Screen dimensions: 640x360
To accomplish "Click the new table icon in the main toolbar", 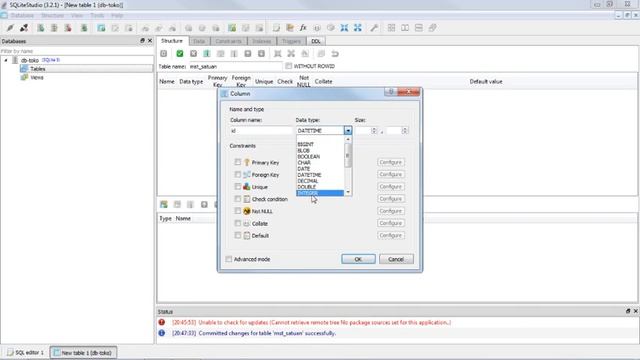I will pyautogui.click(x=101, y=28).
